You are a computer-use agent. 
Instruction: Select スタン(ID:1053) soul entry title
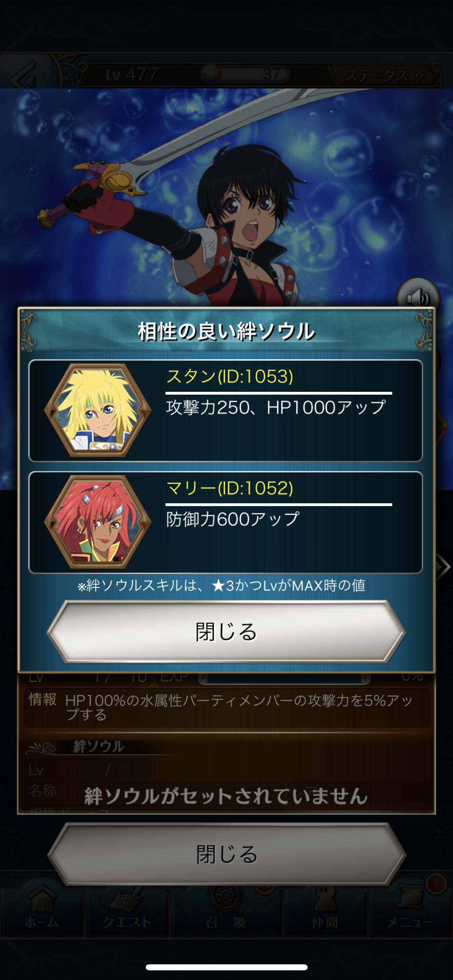230,377
